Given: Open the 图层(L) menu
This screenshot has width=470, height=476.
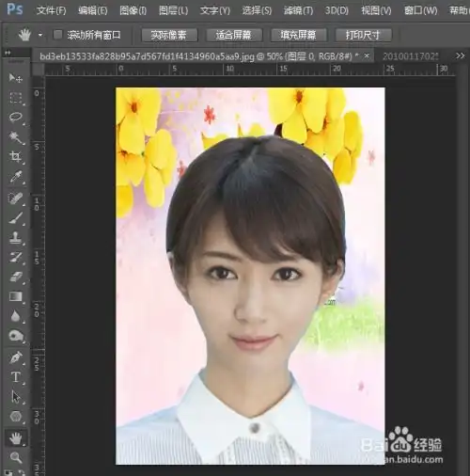Looking at the screenshot, I should 173,10.
